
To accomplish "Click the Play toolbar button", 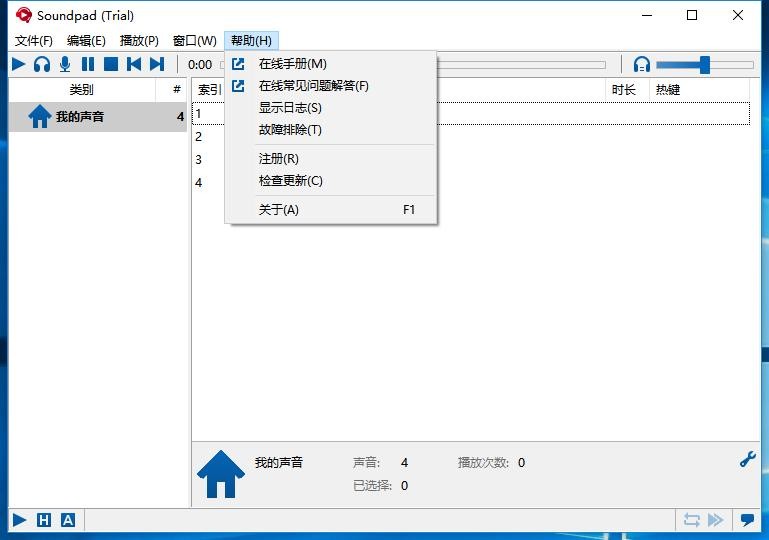I will (19, 64).
